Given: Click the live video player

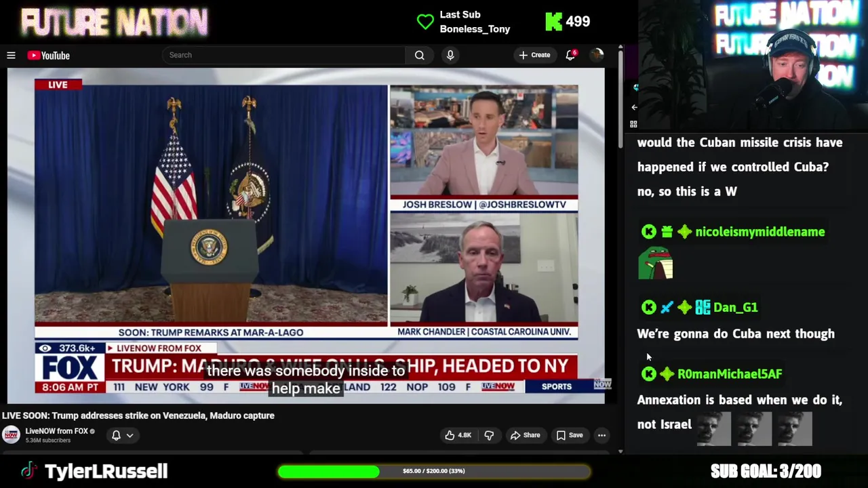Looking at the screenshot, I should pos(306,237).
